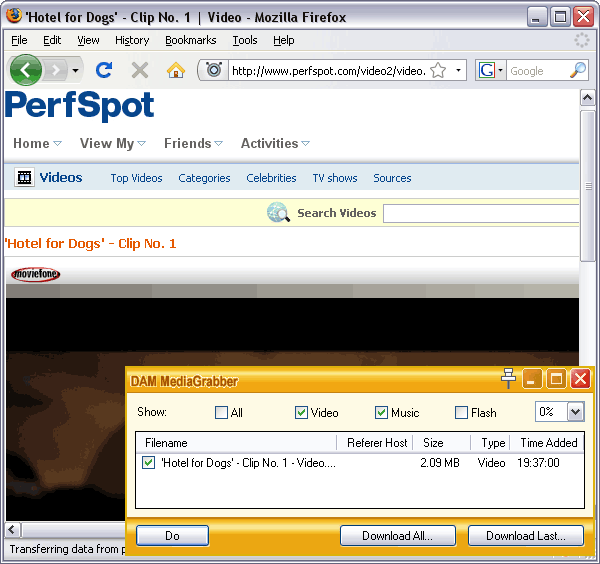Image resolution: width=600 pixels, height=564 pixels.
Task: Open the TV shows link
Action: click(335, 178)
